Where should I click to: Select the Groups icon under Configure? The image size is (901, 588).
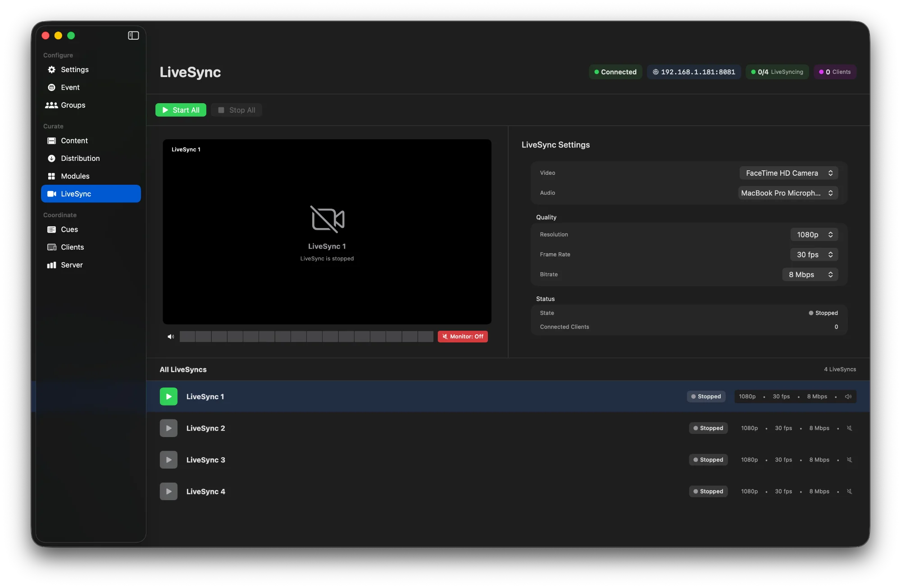point(51,105)
